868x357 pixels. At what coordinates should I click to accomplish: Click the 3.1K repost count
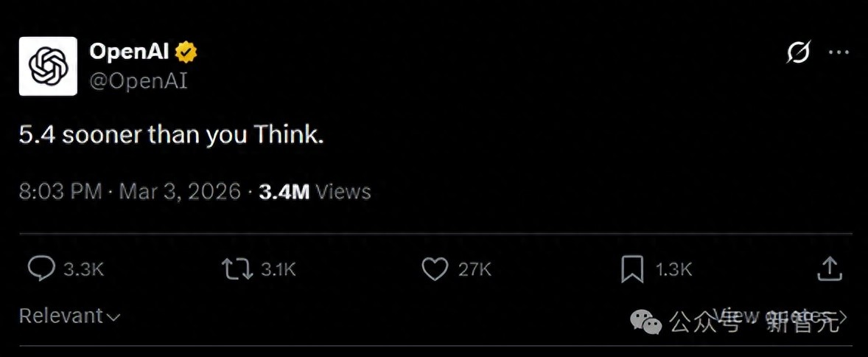279,270
